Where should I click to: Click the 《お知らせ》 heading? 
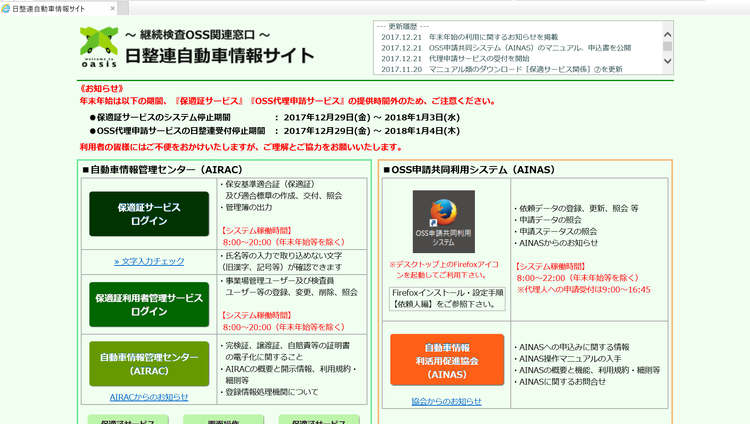coord(102,89)
